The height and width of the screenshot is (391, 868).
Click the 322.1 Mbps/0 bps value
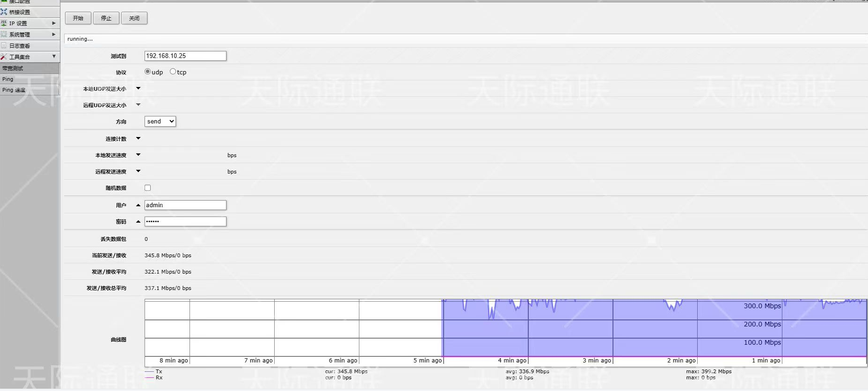168,272
